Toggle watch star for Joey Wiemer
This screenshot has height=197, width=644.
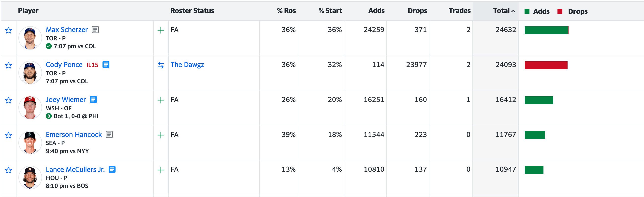[9, 100]
